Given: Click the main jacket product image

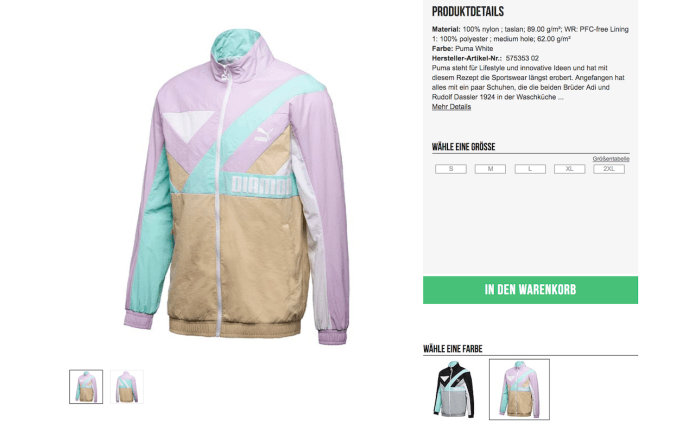Looking at the screenshot, I should click(236, 186).
